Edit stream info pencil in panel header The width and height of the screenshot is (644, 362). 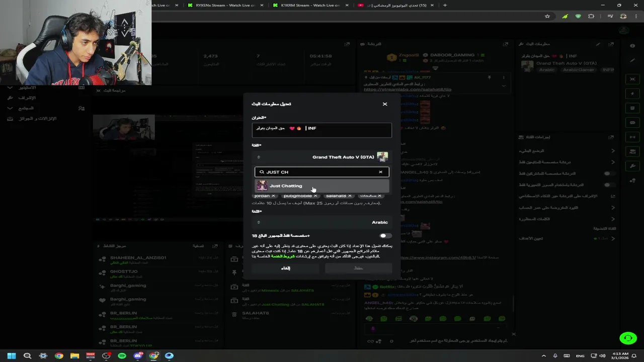tap(598, 44)
